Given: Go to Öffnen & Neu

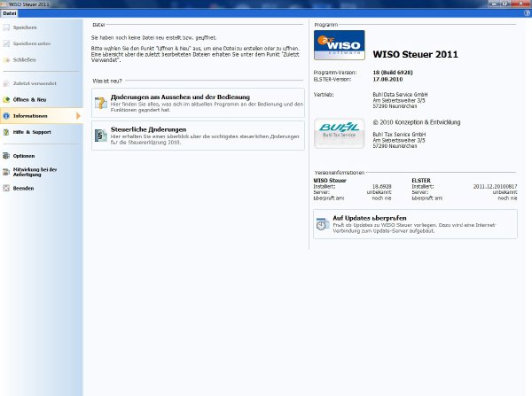Looking at the screenshot, I should 29,99.
